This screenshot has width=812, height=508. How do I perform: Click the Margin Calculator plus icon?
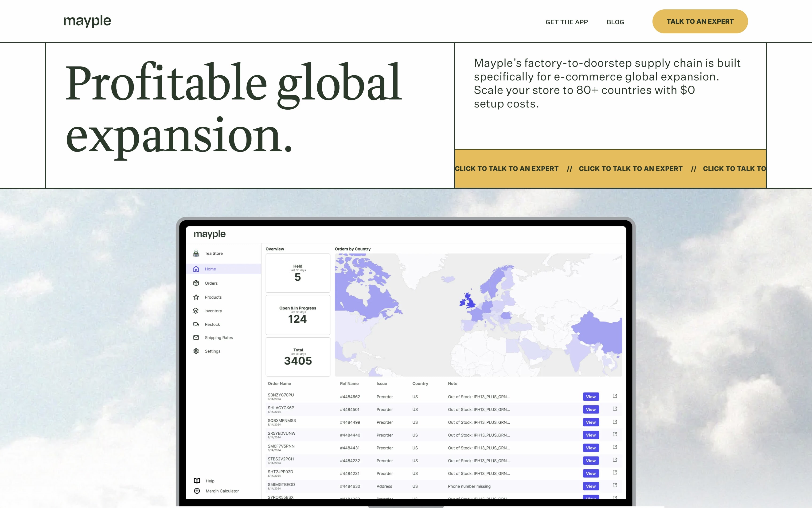click(x=197, y=491)
